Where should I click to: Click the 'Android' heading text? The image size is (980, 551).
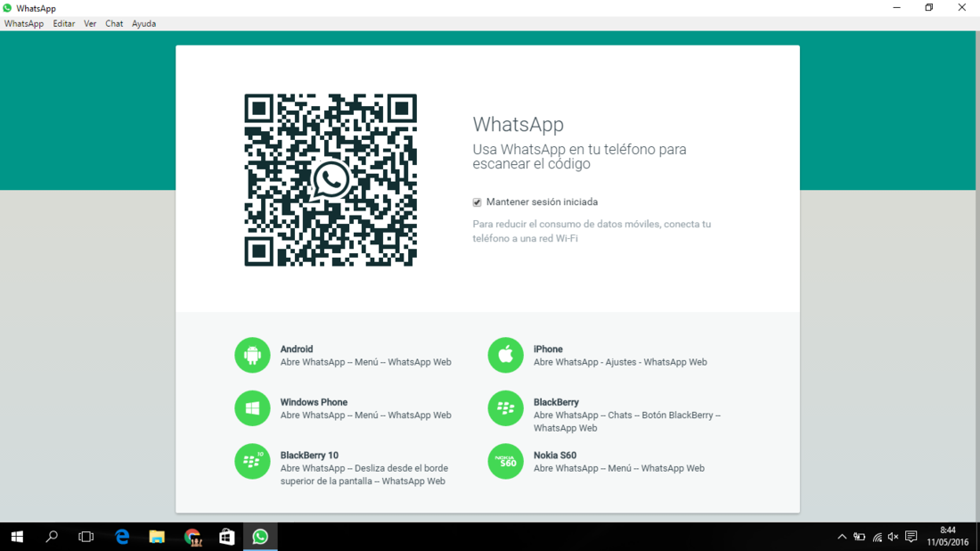tap(297, 349)
